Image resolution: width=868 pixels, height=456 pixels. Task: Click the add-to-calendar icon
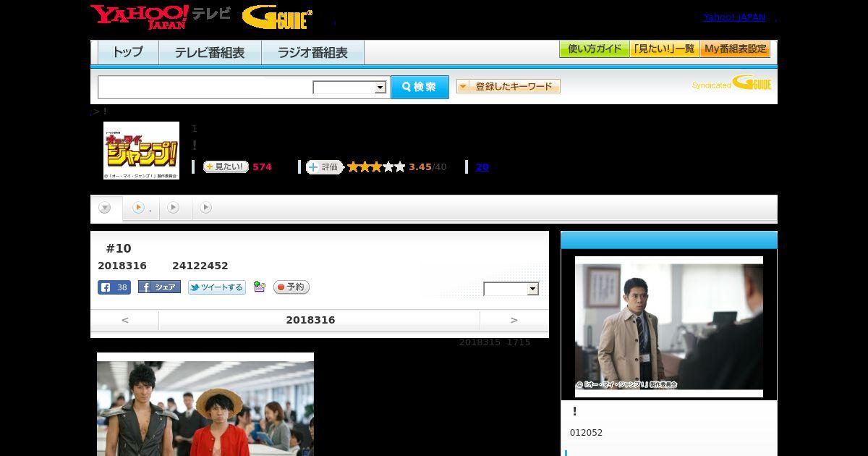260,287
